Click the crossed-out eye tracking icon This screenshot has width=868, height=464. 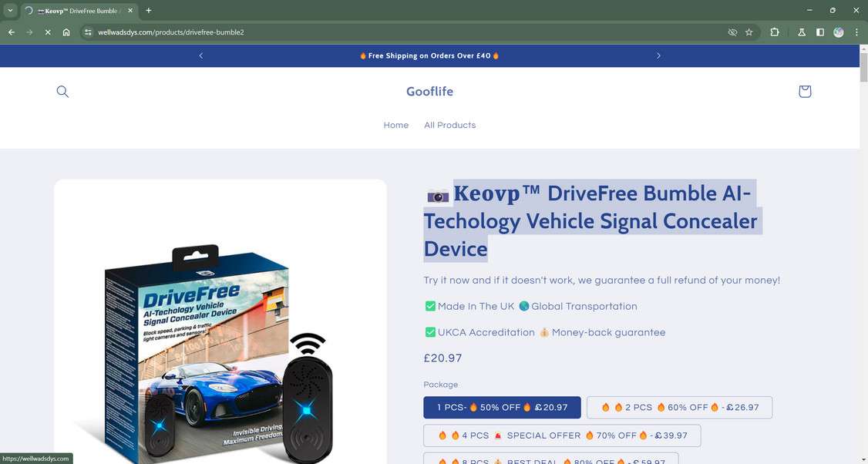click(732, 32)
